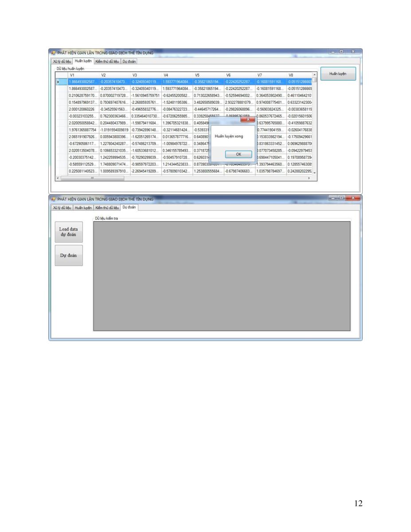Sort by the V5 column header
Viewport: 411px width, 532px height.
coord(208,75)
